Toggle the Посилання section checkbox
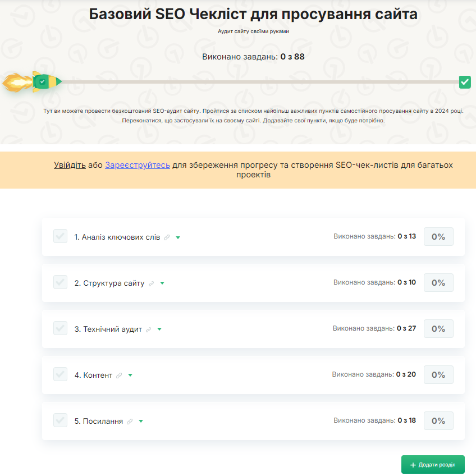Screen dimensions: 476x476 click(60, 420)
